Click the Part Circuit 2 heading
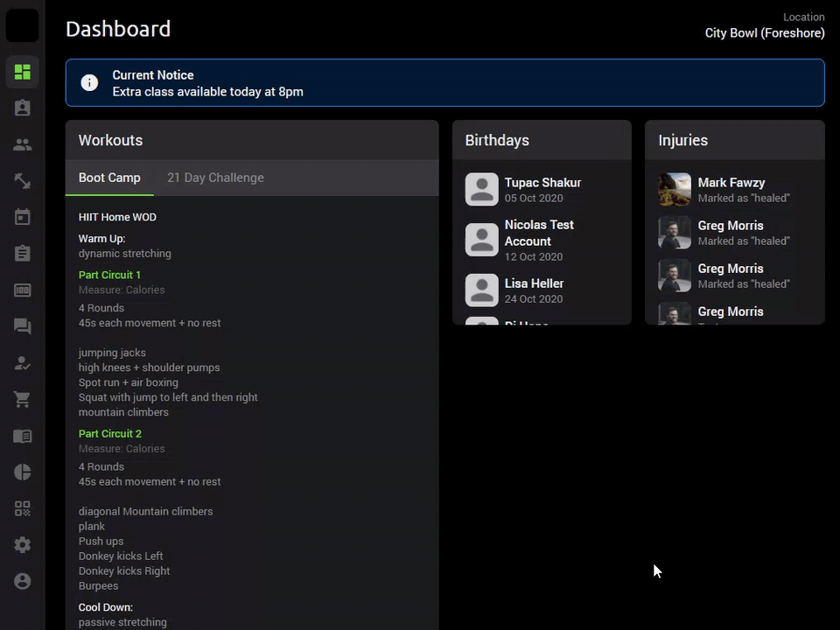 click(x=110, y=433)
